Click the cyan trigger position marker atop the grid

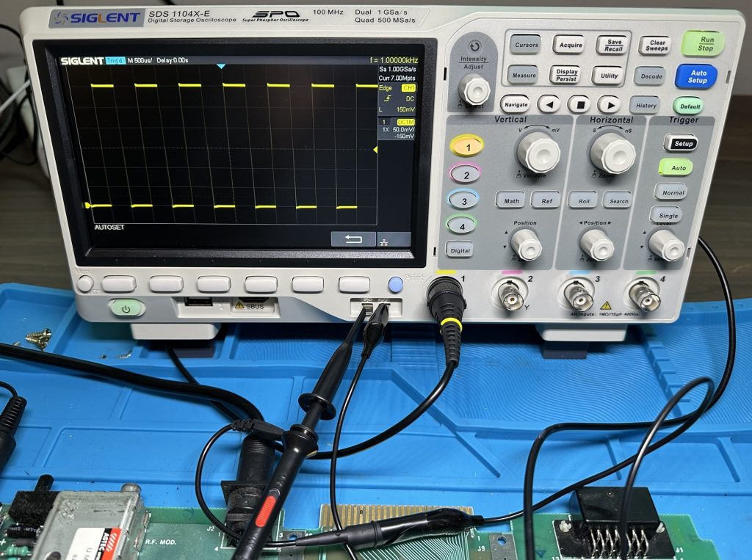click(220, 66)
